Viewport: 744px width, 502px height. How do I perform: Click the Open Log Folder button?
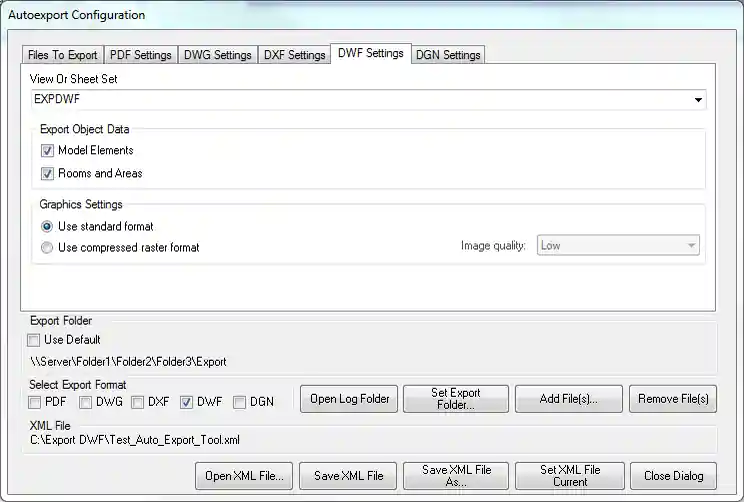coord(349,399)
